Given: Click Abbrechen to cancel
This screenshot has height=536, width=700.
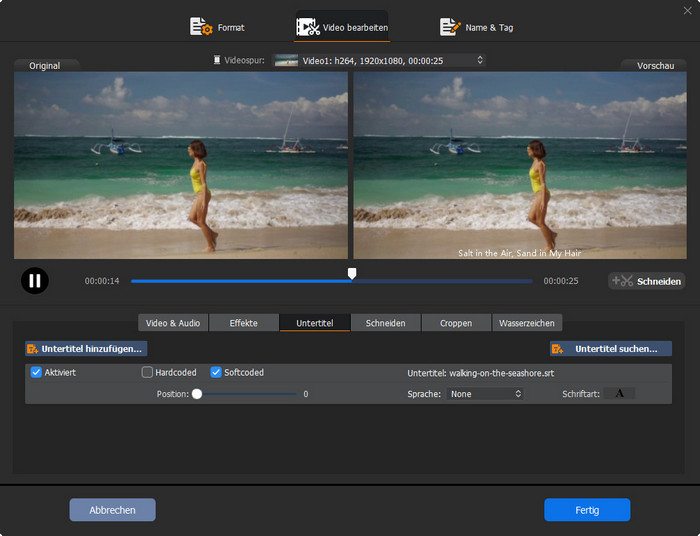Looking at the screenshot, I should tap(112, 510).
